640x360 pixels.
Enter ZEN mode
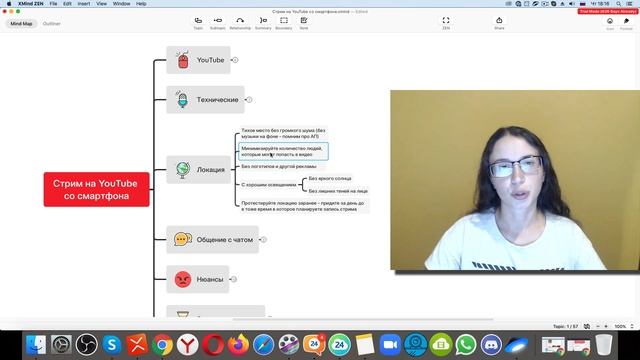[x=446, y=23]
